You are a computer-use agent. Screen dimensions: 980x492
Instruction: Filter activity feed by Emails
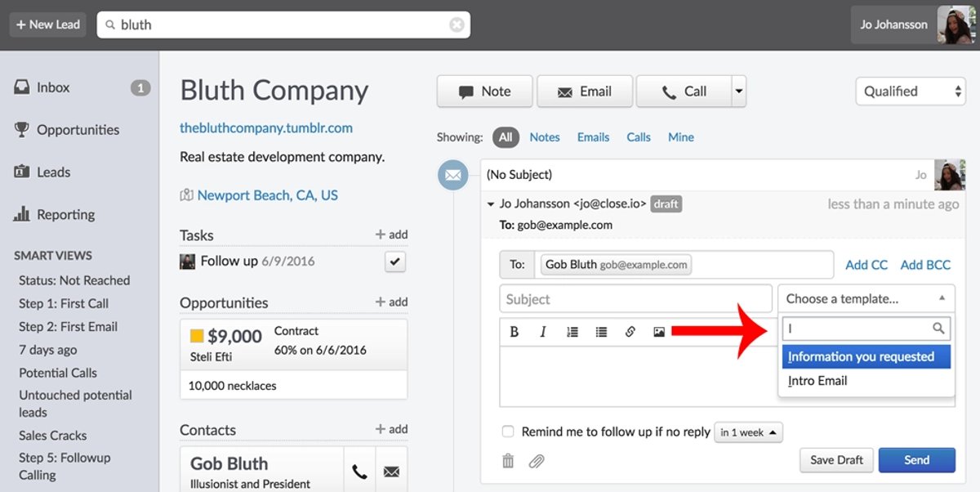(593, 137)
